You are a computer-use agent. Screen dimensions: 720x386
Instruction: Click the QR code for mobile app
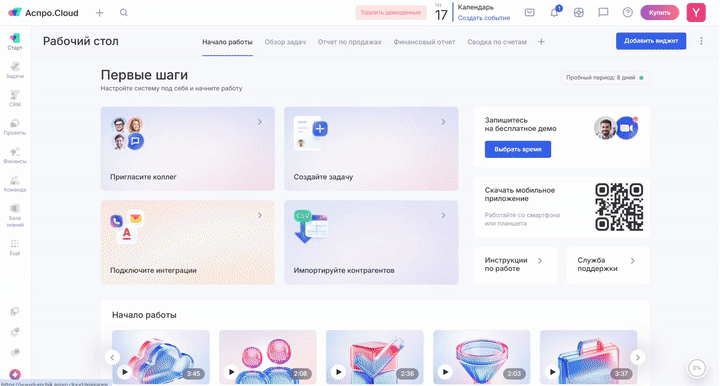(619, 207)
